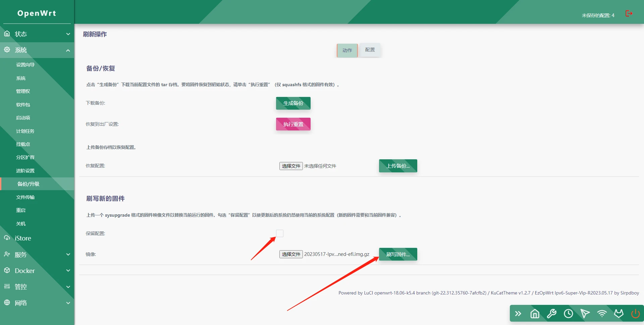
Task: Switch to the 动作 tab
Action: point(347,50)
